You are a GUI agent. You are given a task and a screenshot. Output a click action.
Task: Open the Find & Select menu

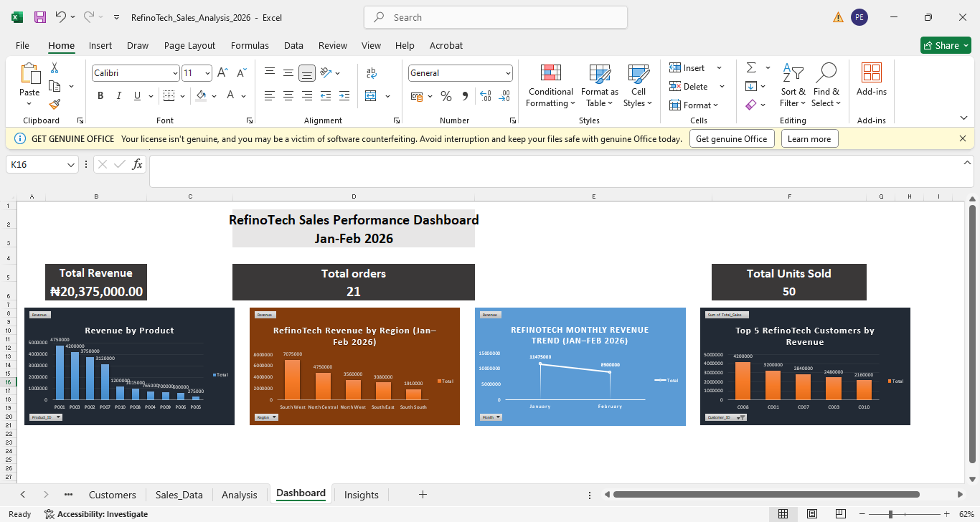826,85
